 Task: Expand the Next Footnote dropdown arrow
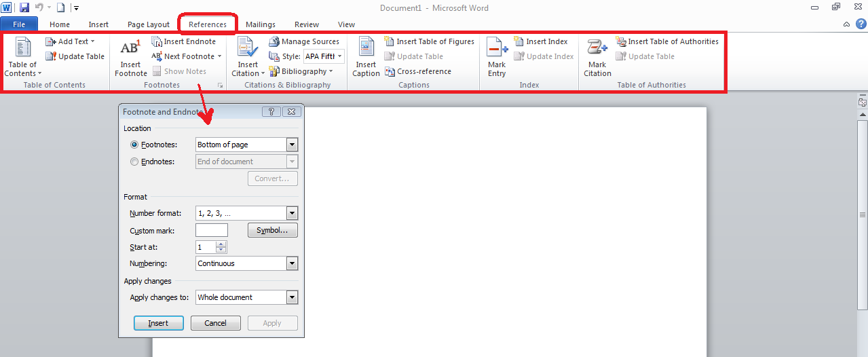click(x=220, y=56)
